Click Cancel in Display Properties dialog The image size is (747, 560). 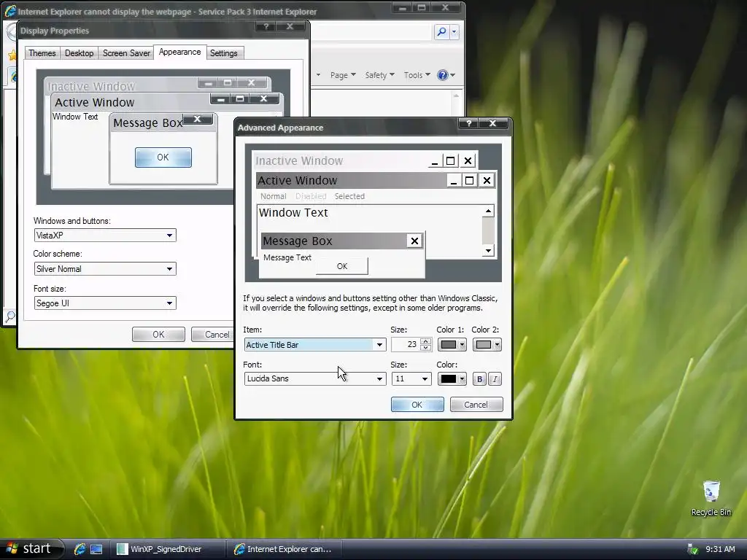point(212,334)
